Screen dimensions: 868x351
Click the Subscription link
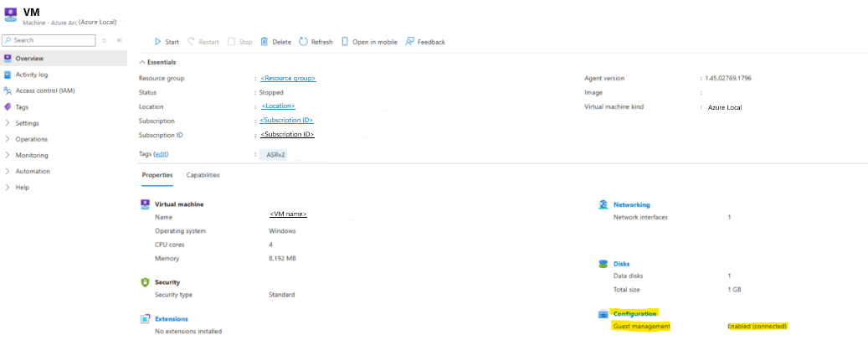(x=287, y=120)
